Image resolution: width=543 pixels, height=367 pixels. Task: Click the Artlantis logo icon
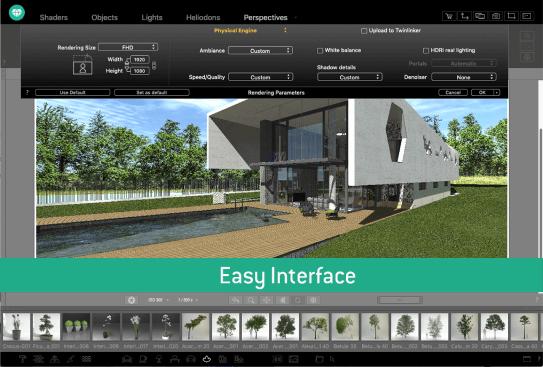click(17, 12)
